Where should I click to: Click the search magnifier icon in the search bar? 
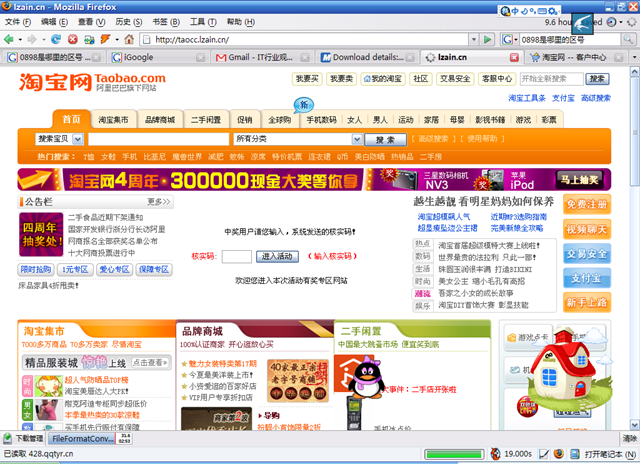tap(628, 40)
